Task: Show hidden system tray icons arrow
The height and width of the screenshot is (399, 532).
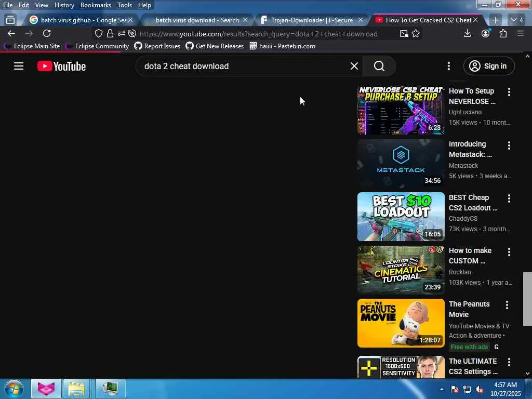Action: tap(442, 389)
